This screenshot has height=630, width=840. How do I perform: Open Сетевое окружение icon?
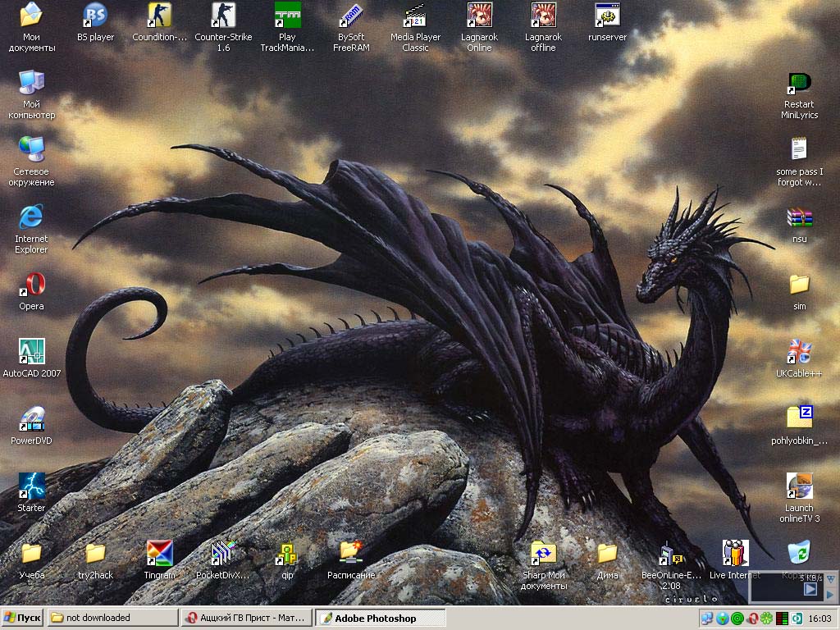31,162
